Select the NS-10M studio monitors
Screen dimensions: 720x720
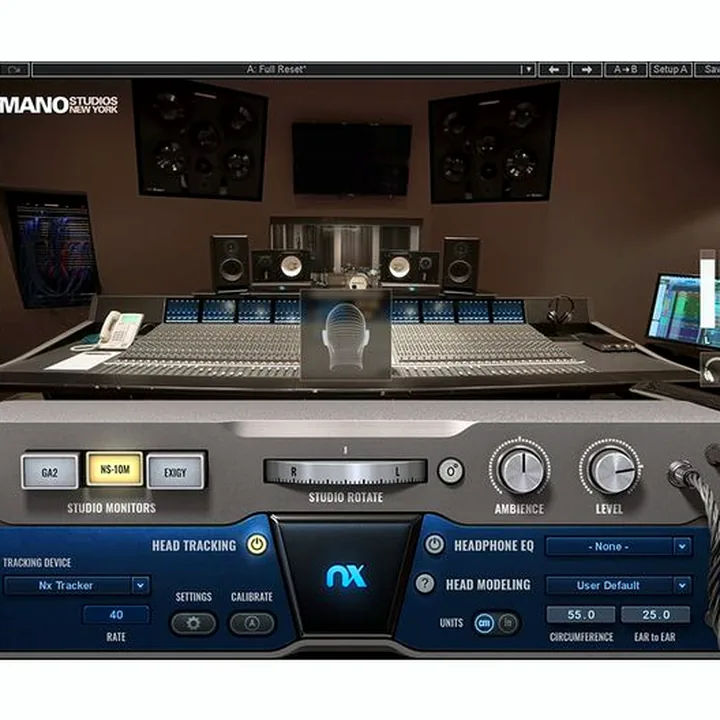[x=114, y=469]
